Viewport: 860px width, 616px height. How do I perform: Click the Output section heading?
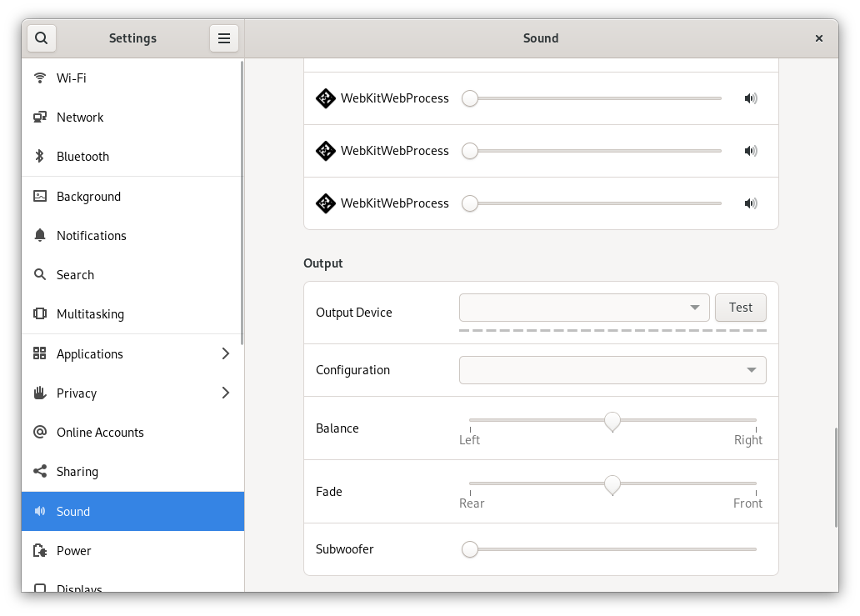323,263
